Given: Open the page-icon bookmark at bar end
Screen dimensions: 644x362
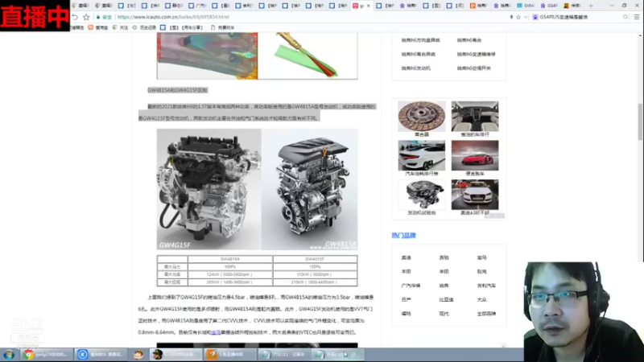Looking at the screenshot, I should pos(222,27).
